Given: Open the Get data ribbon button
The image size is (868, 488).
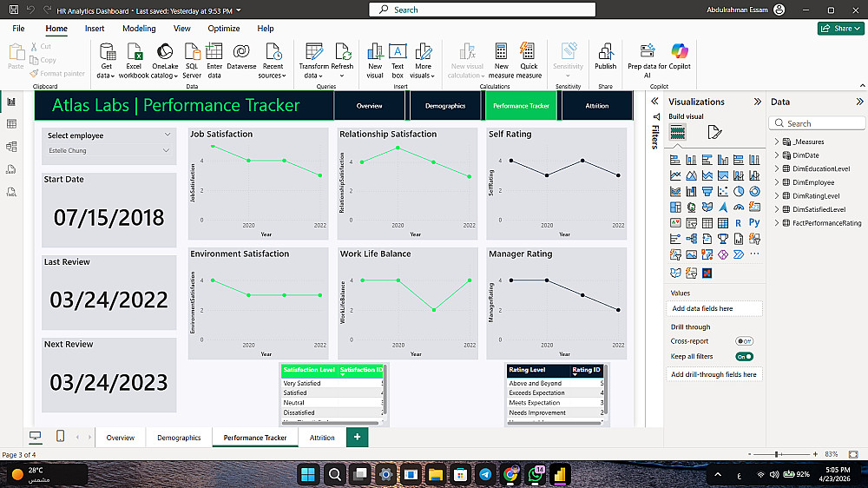Looking at the screenshot, I should point(106,61).
